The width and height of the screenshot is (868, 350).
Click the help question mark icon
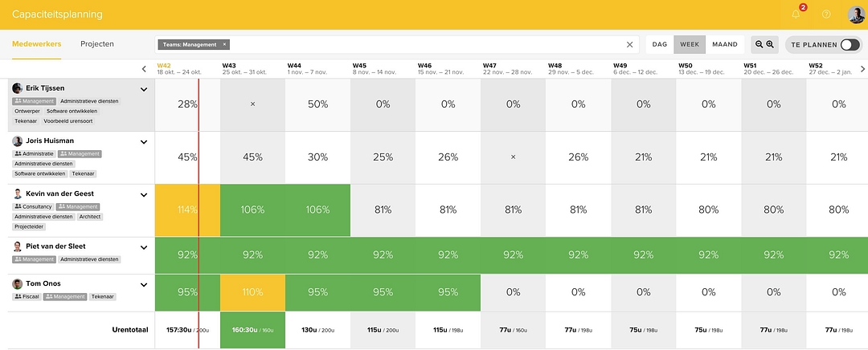[826, 14]
